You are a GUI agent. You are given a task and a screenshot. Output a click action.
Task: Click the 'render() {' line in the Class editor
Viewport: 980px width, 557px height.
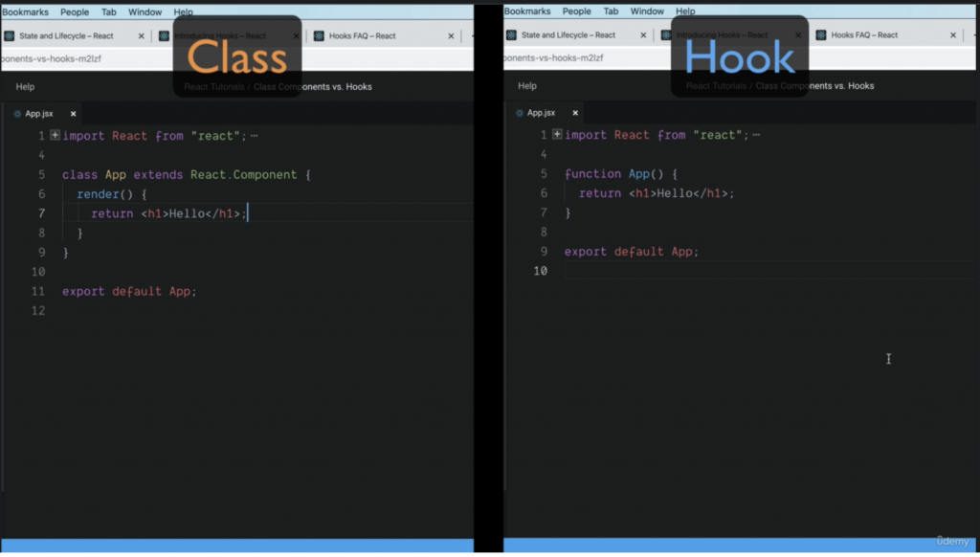coord(112,194)
